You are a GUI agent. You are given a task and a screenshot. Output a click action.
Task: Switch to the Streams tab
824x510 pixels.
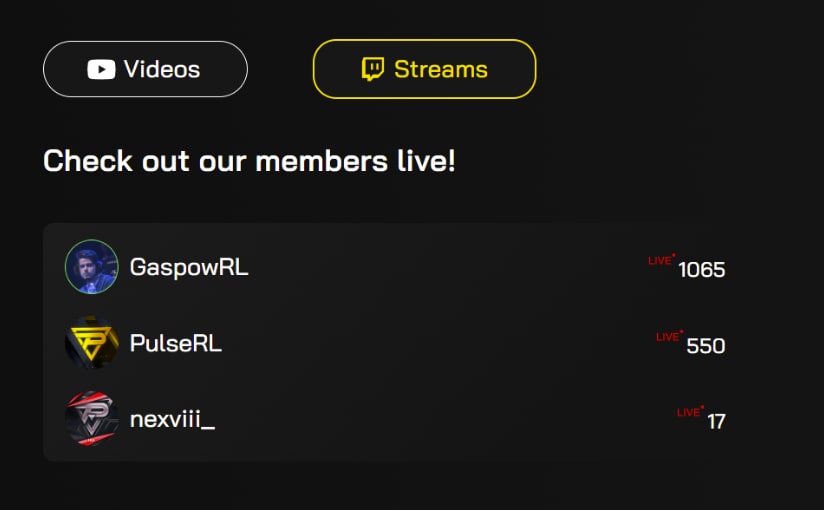coord(424,69)
